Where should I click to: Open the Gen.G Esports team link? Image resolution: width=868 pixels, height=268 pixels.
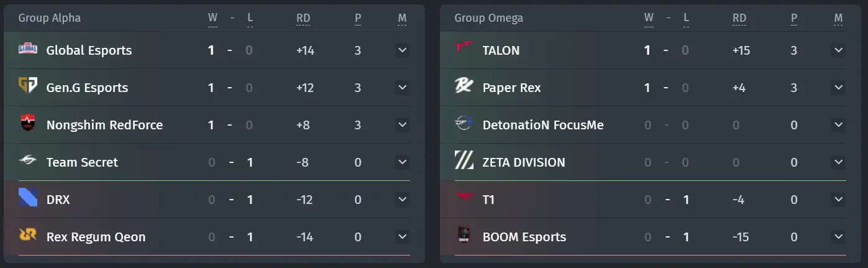click(87, 88)
